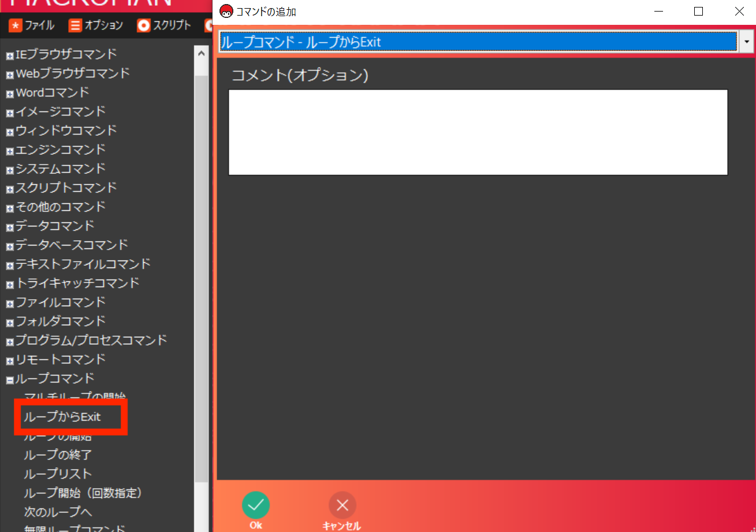Click the ファイル star icon
This screenshot has height=532, width=756.
click(16, 25)
